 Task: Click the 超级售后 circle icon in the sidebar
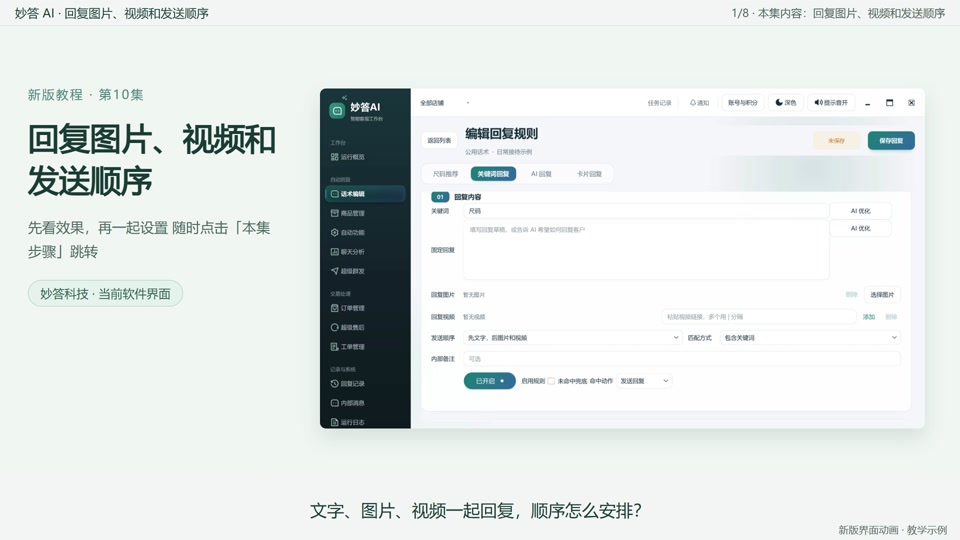(334, 327)
